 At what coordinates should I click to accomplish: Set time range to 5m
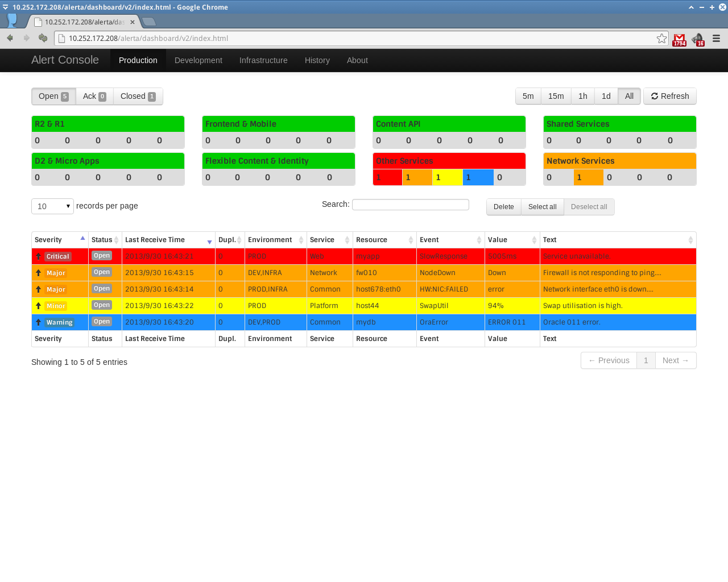click(x=528, y=96)
